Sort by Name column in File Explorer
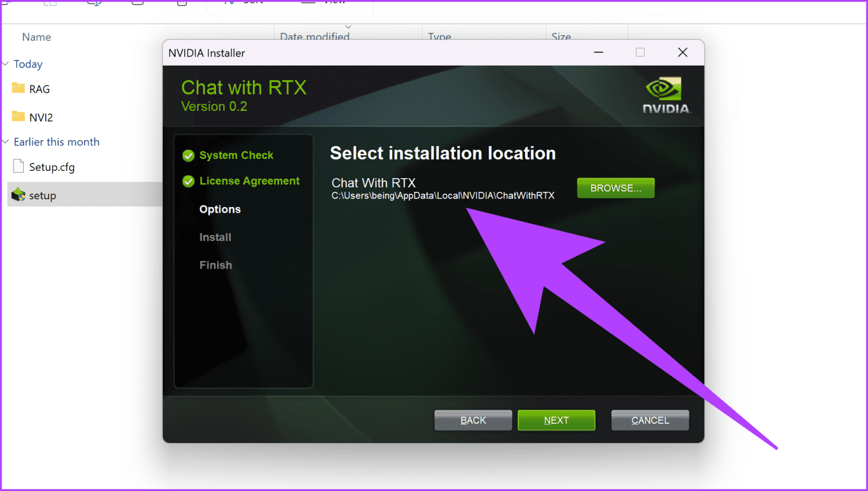The width and height of the screenshot is (868, 491). (x=37, y=37)
